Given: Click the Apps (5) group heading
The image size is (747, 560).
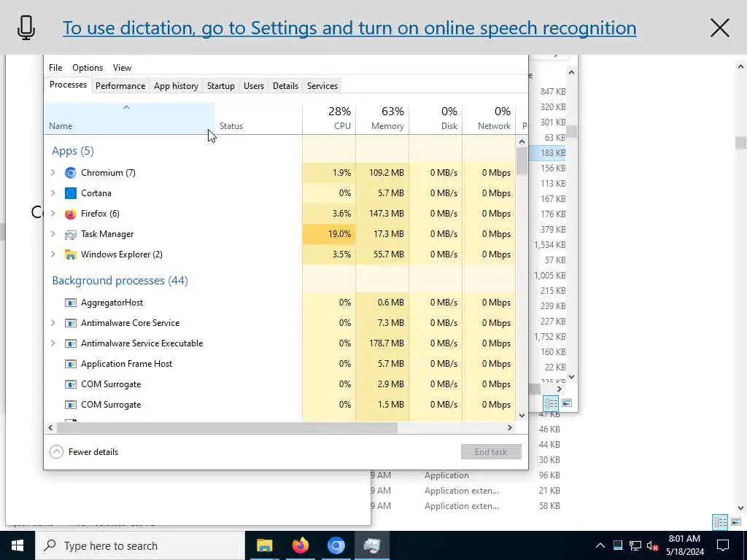Looking at the screenshot, I should [73, 151].
